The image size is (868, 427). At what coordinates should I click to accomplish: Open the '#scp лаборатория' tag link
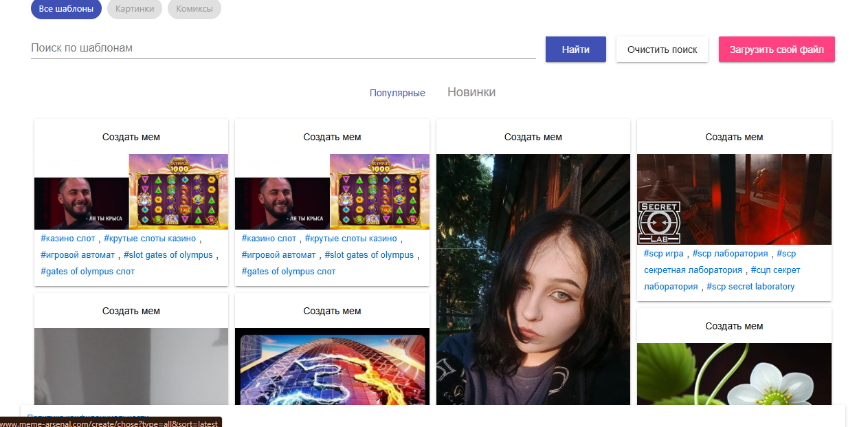click(x=730, y=254)
